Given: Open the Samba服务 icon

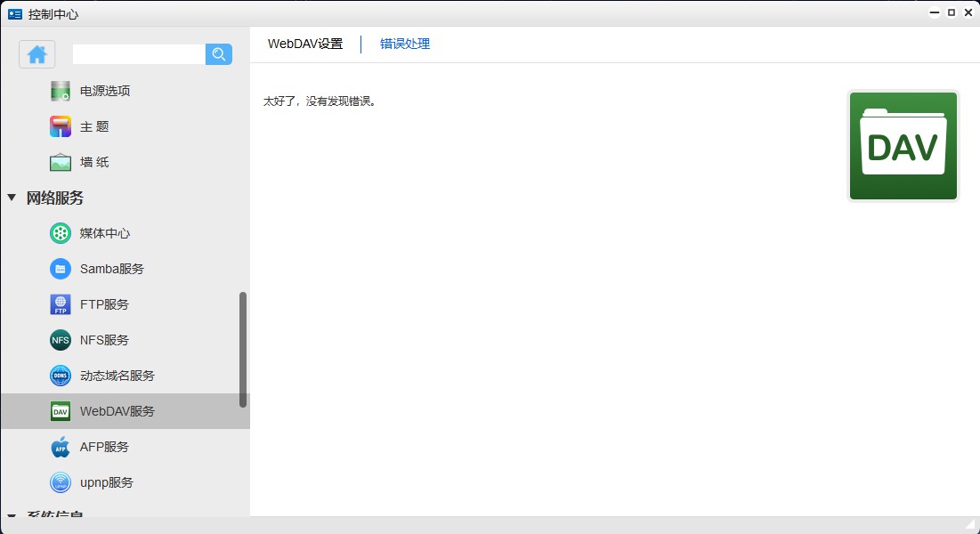Looking at the screenshot, I should click(x=61, y=269).
